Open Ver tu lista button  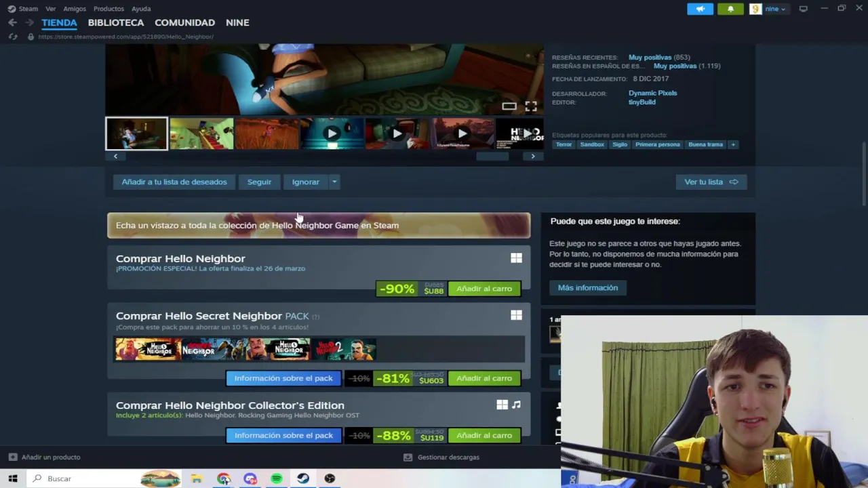point(711,182)
